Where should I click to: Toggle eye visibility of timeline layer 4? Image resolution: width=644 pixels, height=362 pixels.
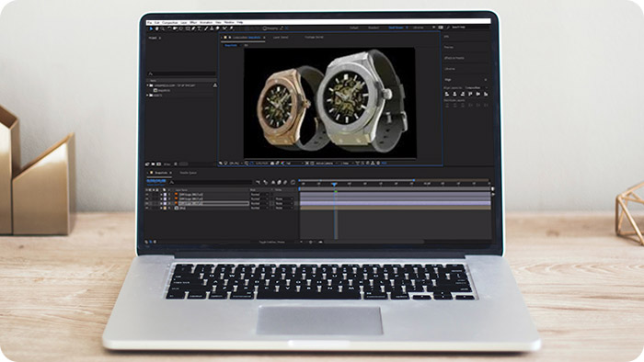point(147,208)
